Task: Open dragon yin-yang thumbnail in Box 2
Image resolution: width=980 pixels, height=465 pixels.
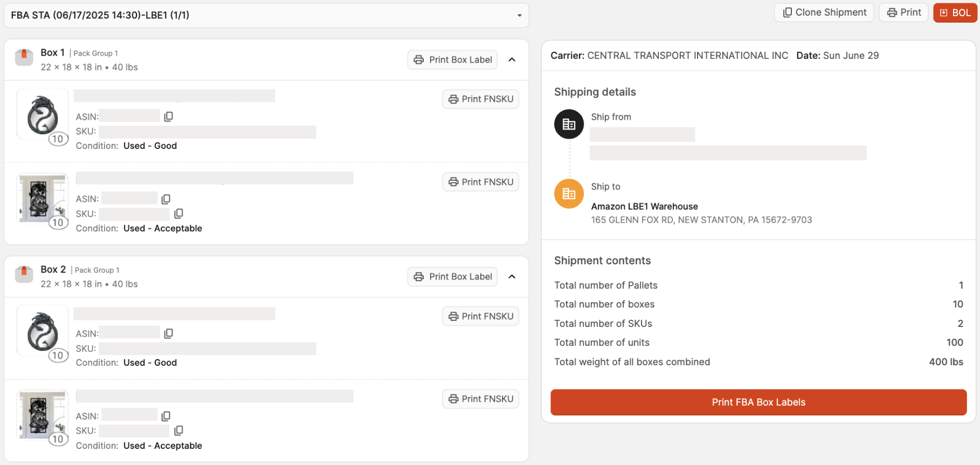Action: [x=43, y=331]
